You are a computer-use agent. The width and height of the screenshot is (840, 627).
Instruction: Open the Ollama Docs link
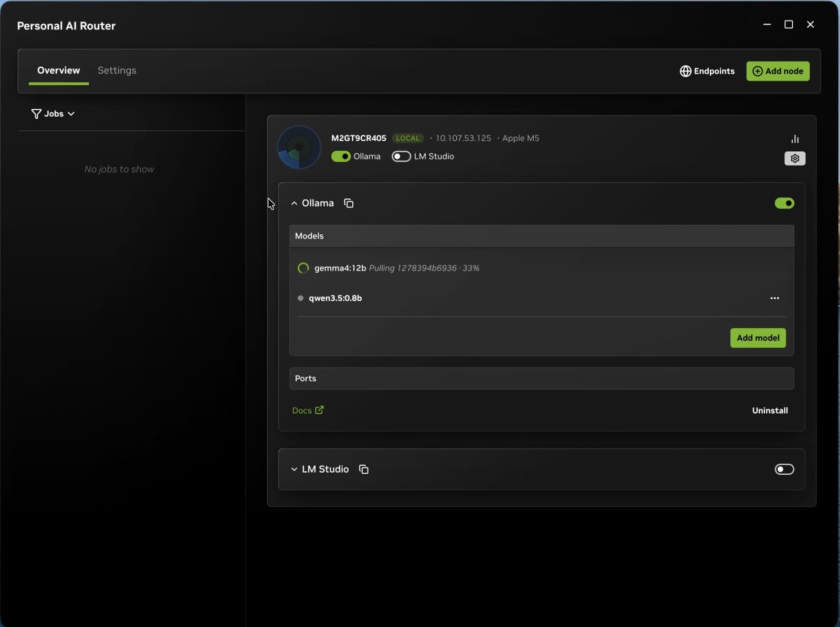(308, 411)
